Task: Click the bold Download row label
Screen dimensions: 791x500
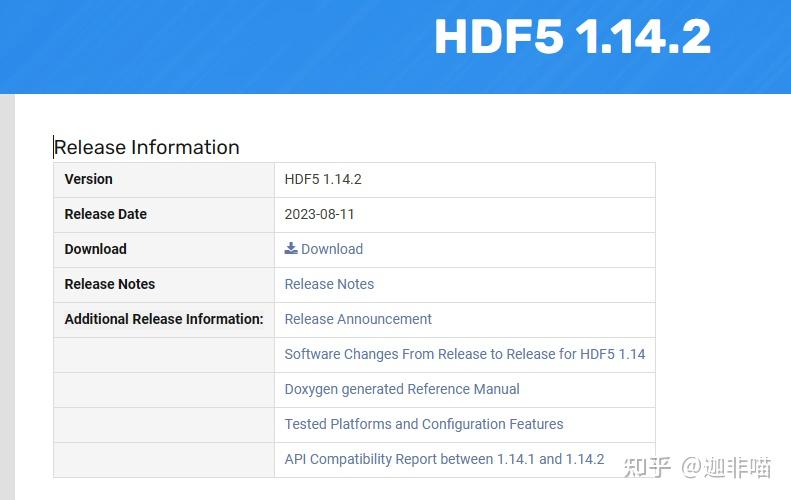Action: [x=95, y=249]
